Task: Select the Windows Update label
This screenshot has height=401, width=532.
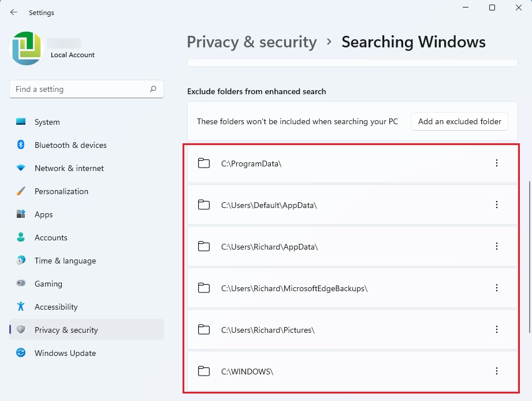Action: point(65,353)
